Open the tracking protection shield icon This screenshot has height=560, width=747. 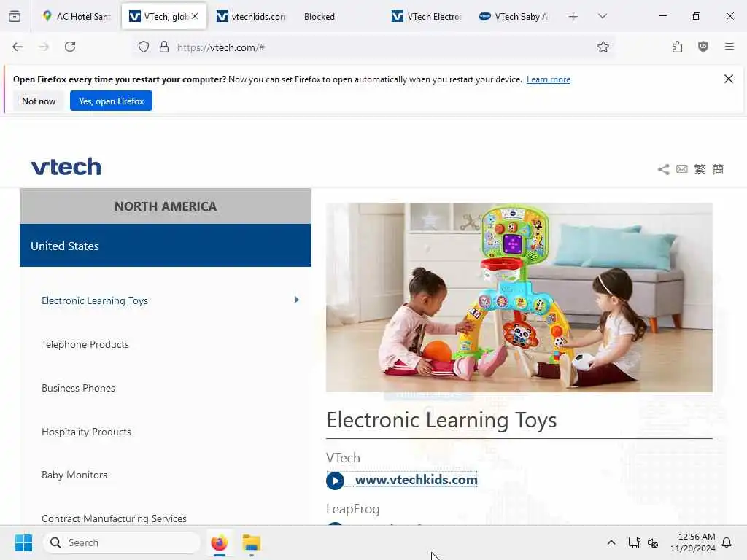(144, 47)
